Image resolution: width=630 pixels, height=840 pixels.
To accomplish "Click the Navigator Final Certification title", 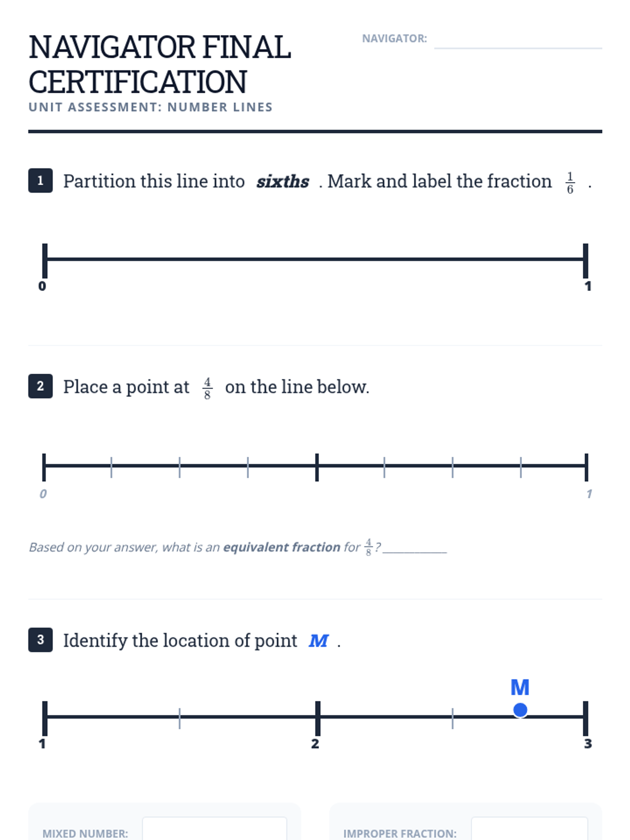I will tap(160, 64).
